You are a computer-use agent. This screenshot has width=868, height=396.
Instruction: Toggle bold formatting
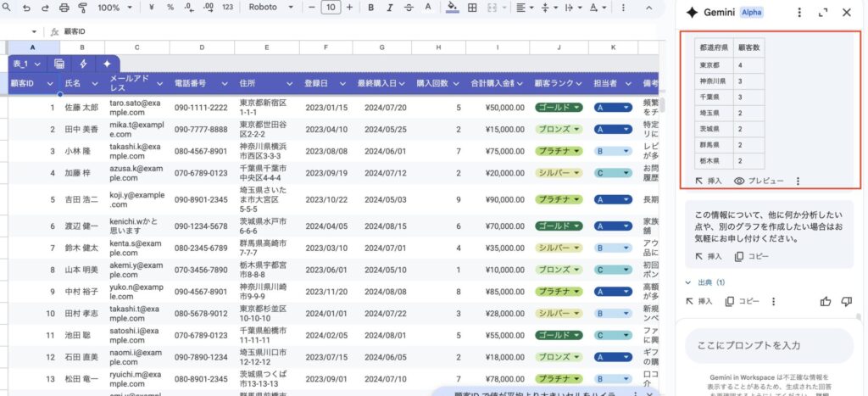pyautogui.click(x=371, y=8)
